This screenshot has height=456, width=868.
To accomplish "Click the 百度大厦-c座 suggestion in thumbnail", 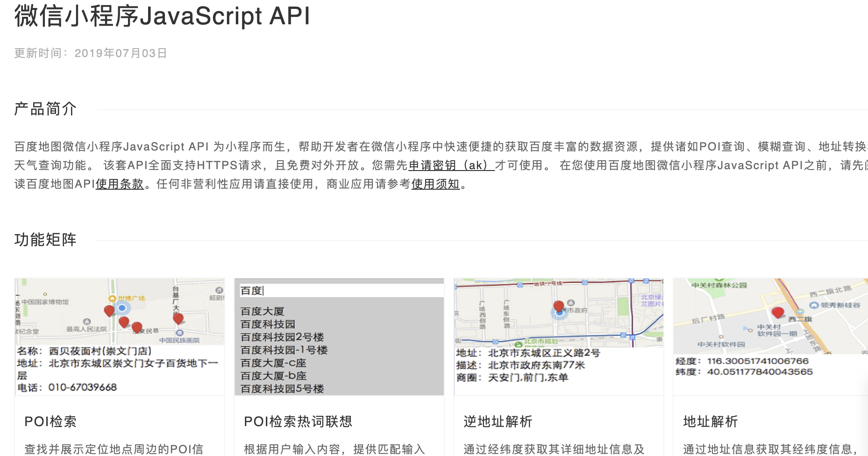I will pos(273,363).
